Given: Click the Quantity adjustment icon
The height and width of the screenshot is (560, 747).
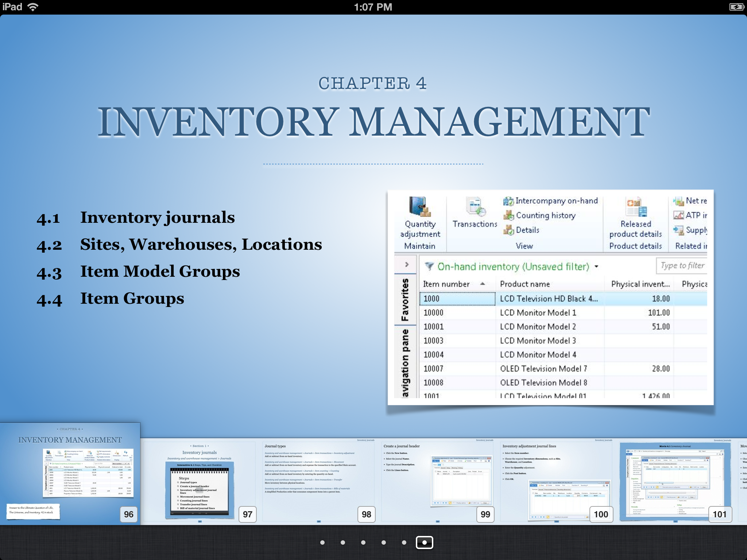Looking at the screenshot, I should (x=420, y=207).
